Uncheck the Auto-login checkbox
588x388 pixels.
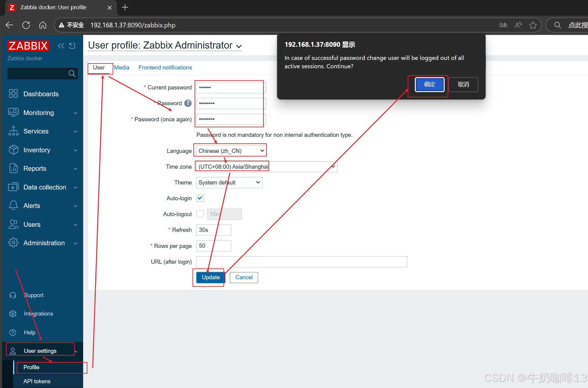coord(200,198)
